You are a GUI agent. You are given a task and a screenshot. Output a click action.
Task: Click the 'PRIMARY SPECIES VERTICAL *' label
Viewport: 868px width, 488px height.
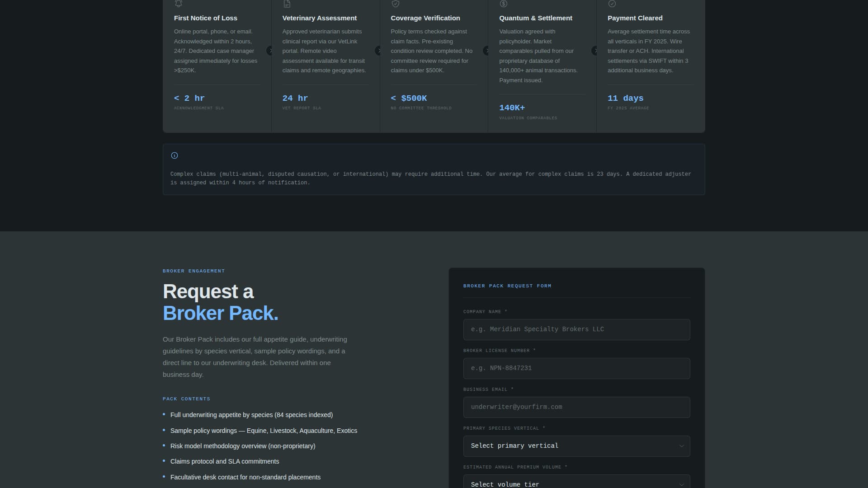[504, 428]
